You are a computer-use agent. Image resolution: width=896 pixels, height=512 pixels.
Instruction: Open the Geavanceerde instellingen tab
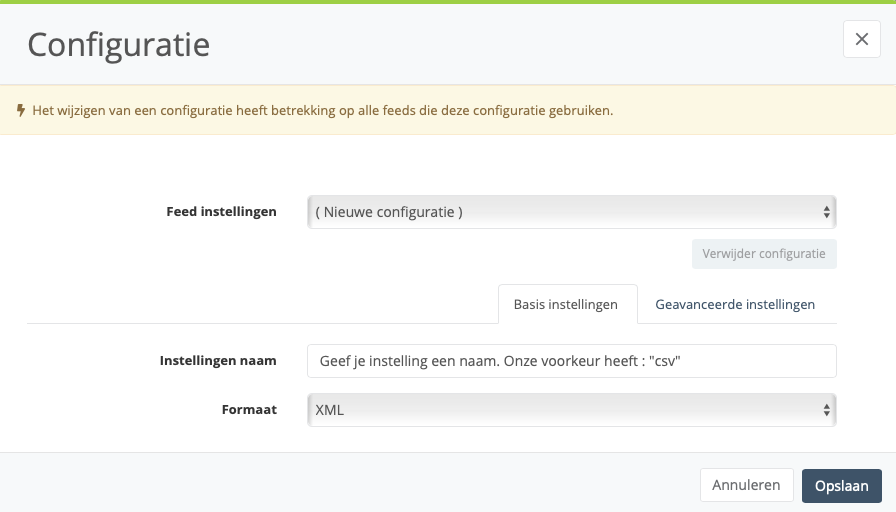click(x=735, y=304)
